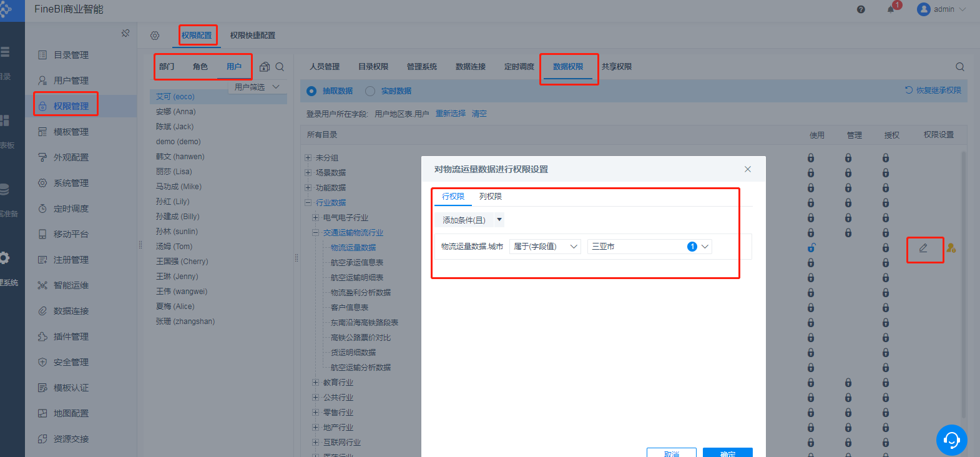Open the admin account dropdown chevron

[x=962, y=9]
